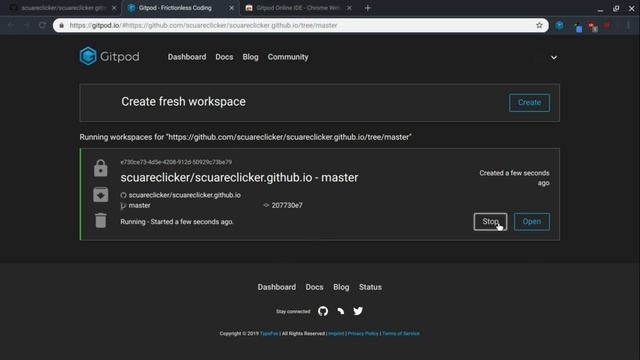Screen dimensions: 640x360
Task: Reload the page with refresh icon
Action: 42,25
